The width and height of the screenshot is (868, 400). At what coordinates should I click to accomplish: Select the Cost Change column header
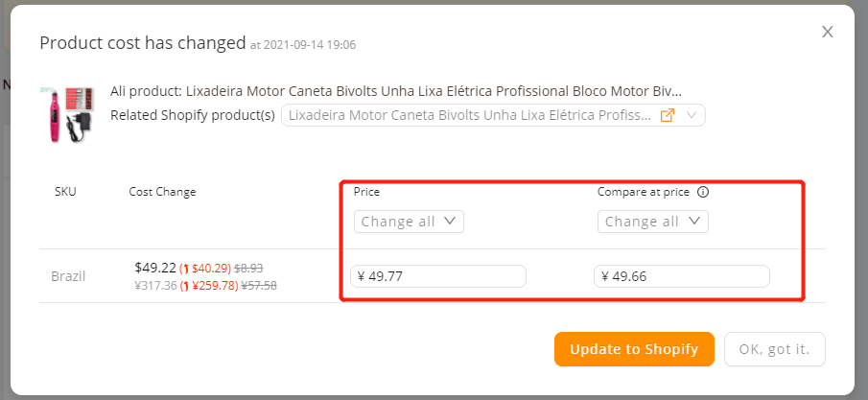tap(162, 192)
